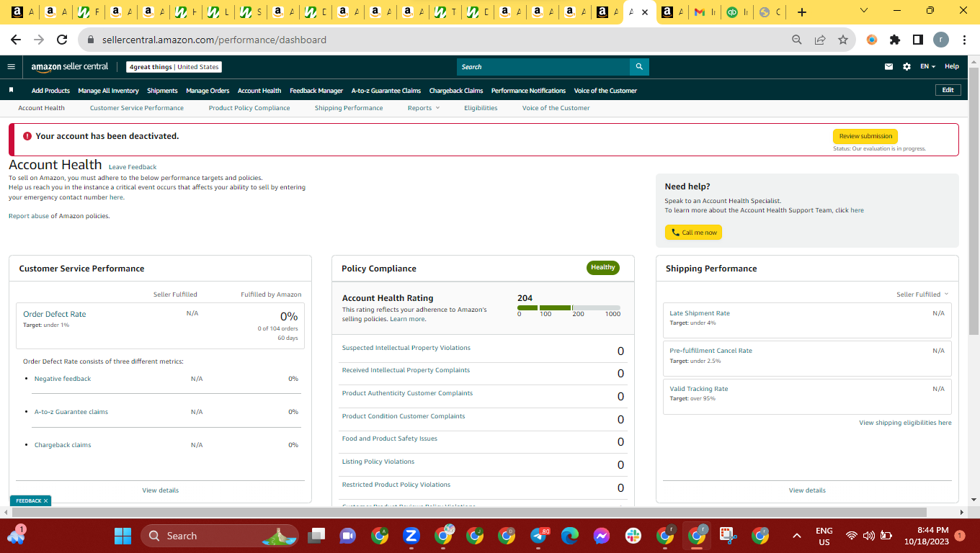Viewport: 980px width, 553px height.
Task: Open Manage Orders
Action: click(x=208, y=91)
